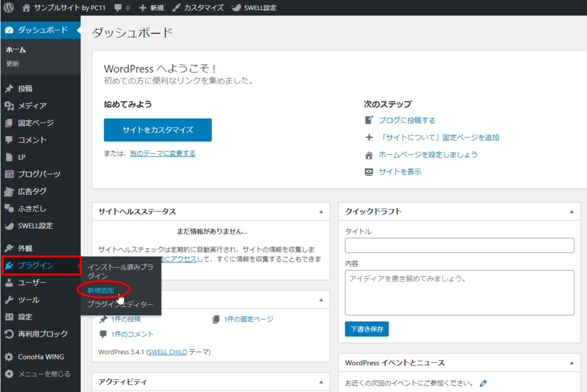Click the brush icon for カスタマイズ
Screen dimensions: 587x392
pyautogui.click(x=176, y=7)
